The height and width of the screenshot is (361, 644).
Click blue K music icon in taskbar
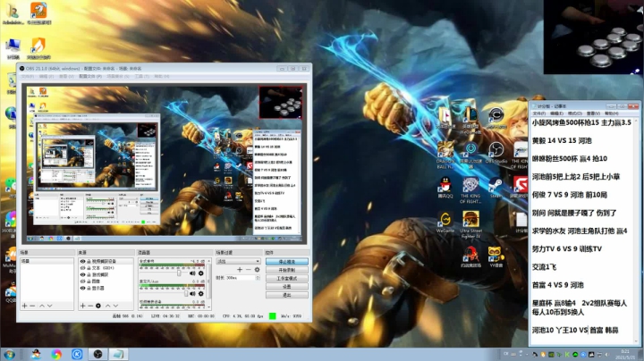(x=77, y=354)
